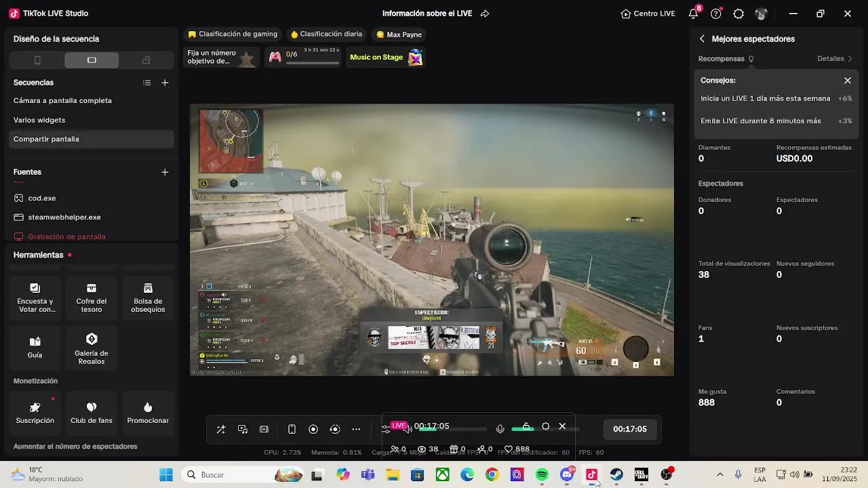This screenshot has width=868, height=488.
Task: Open Bolsa de obsequios tool
Action: tap(148, 298)
